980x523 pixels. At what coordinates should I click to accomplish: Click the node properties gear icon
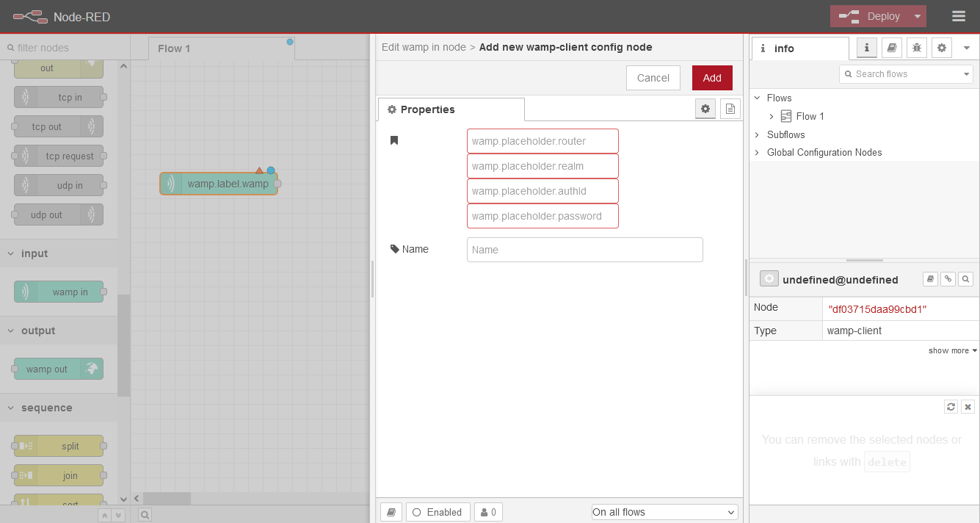[x=705, y=109]
